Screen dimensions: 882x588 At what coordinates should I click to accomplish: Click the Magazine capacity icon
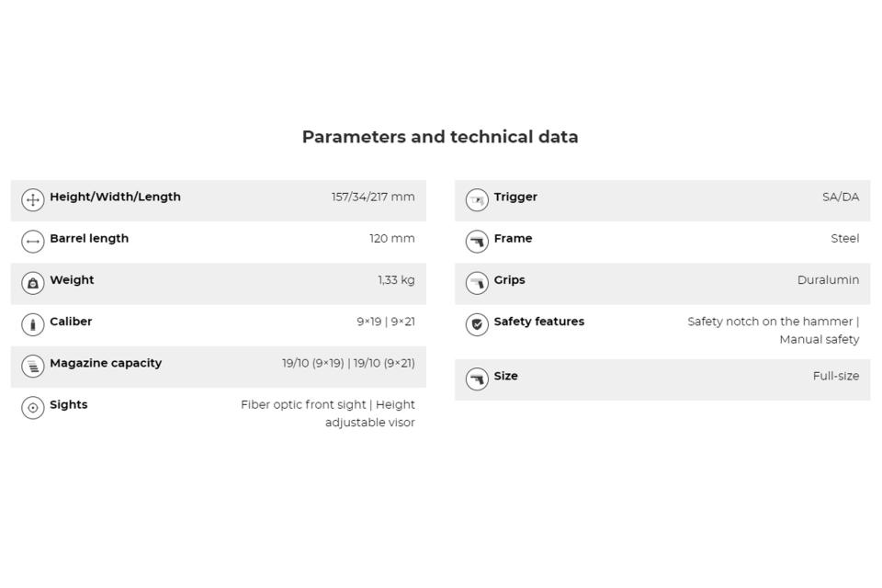coord(33,366)
